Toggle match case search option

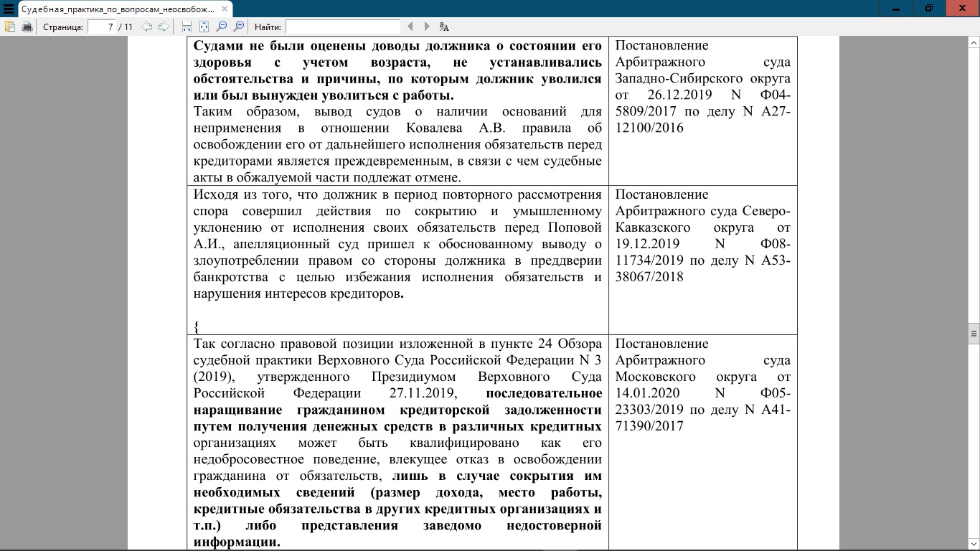[x=444, y=27]
